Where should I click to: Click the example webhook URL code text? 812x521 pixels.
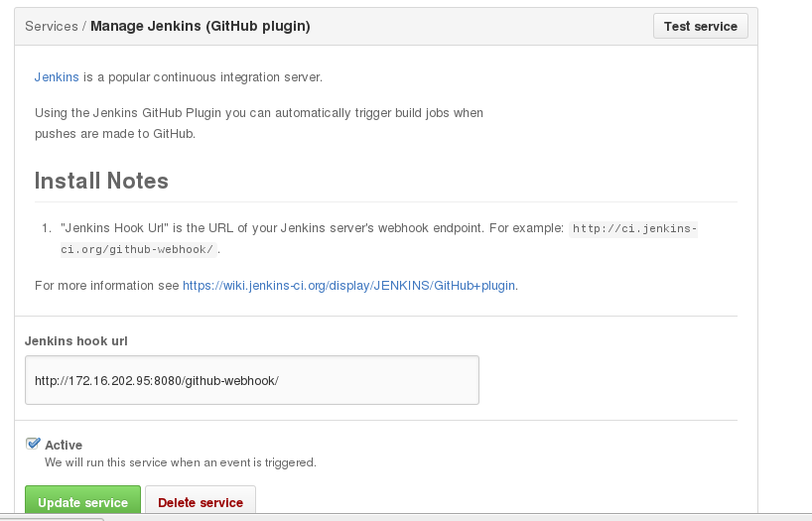(x=379, y=239)
